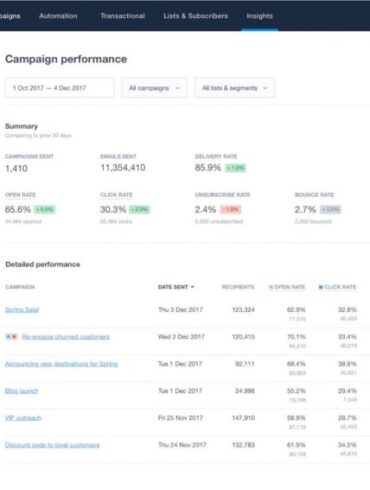Click the Detailed performance heading
This screenshot has height=490, width=370.
click(x=43, y=264)
